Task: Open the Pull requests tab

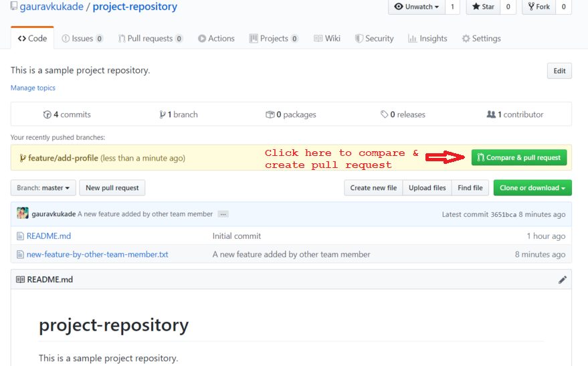Action: [x=151, y=38]
